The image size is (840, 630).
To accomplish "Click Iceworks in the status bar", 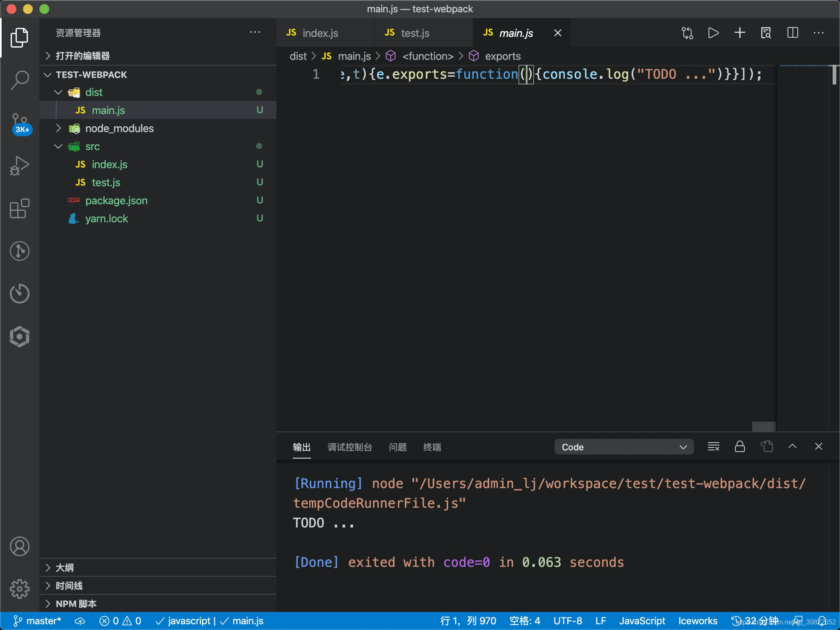I will 698,621.
